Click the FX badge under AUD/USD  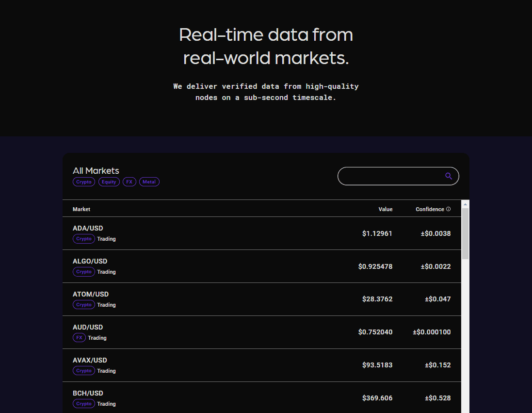click(79, 338)
